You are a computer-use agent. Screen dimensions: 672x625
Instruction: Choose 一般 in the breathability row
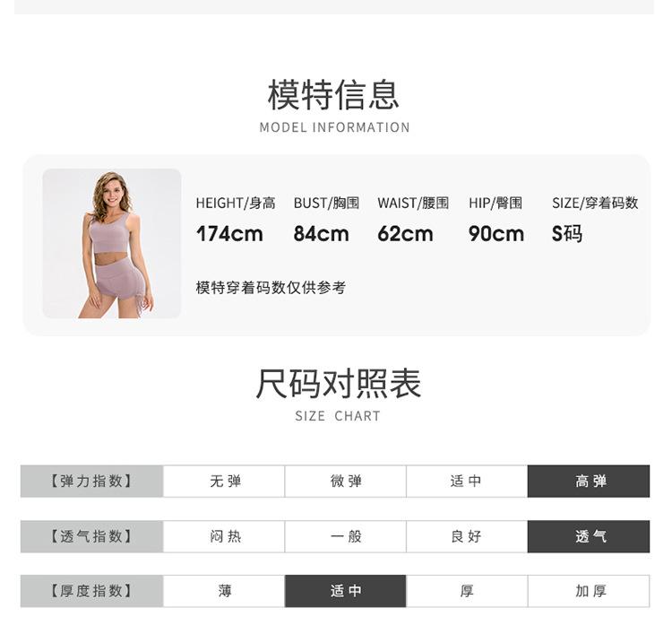346,536
